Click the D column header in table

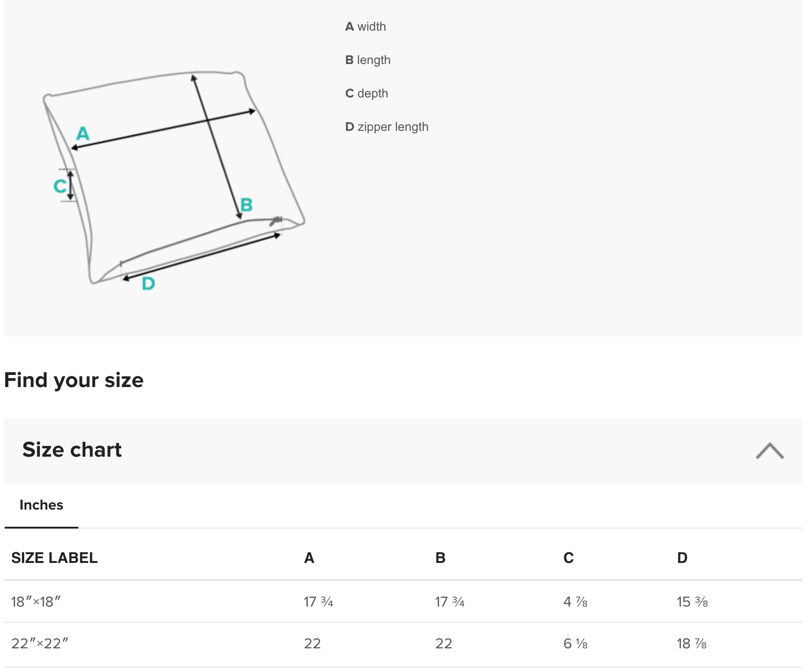pyautogui.click(x=682, y=558)
